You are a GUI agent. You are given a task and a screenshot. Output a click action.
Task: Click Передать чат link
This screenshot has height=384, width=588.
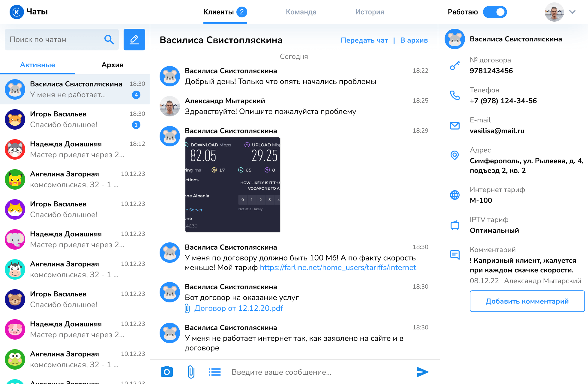[364, 40]
